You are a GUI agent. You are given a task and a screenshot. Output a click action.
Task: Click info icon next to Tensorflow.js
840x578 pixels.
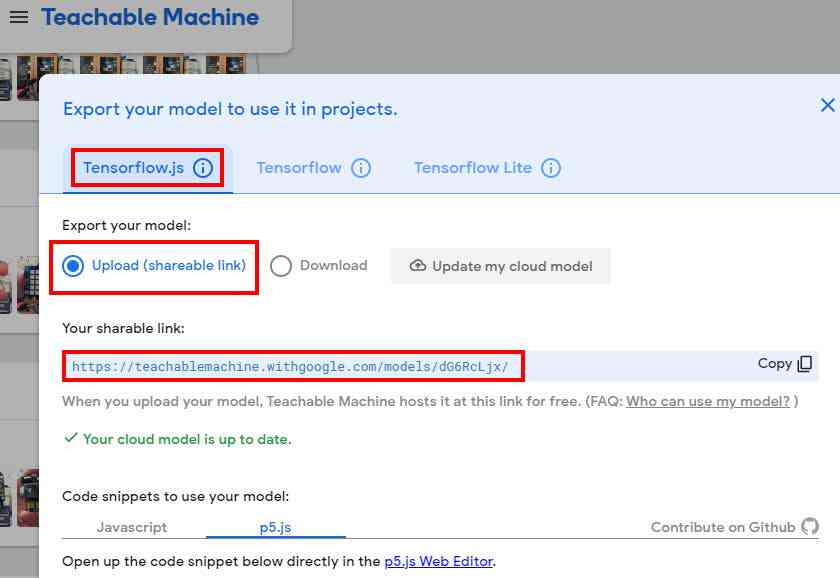tap(203, 168)
